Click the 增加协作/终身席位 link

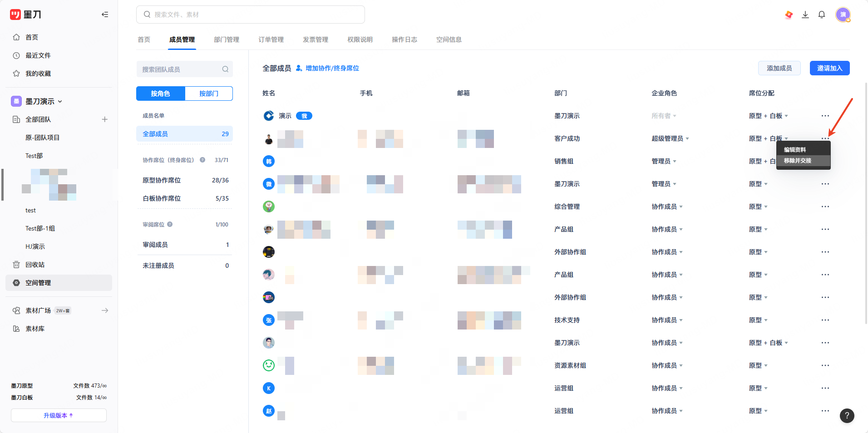pyautogui.click(x=327, y=68)
